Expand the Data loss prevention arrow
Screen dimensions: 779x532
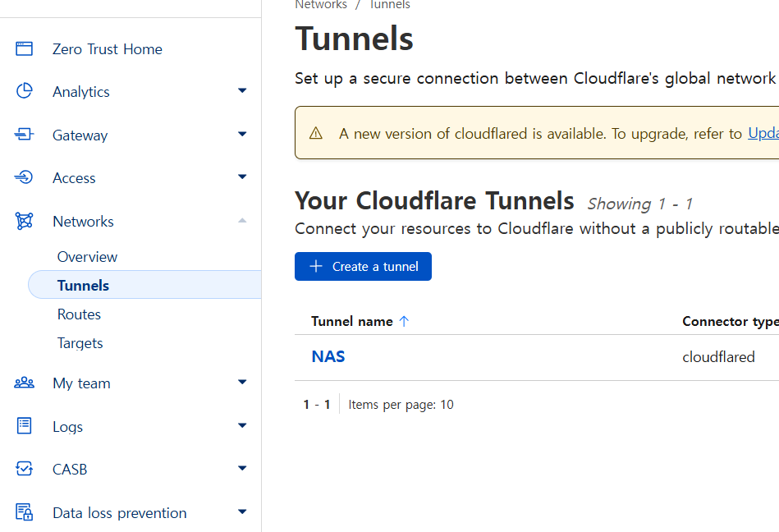click(242, 512)
